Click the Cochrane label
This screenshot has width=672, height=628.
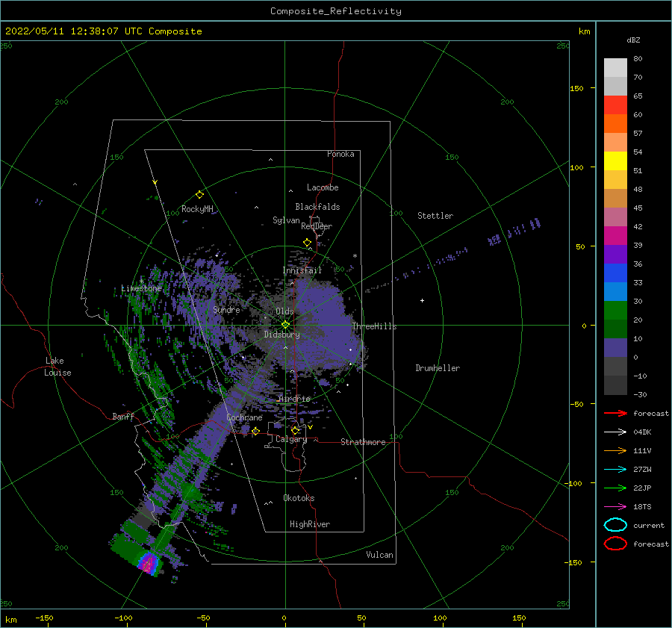pyautogui.click(x=244, y=417)
